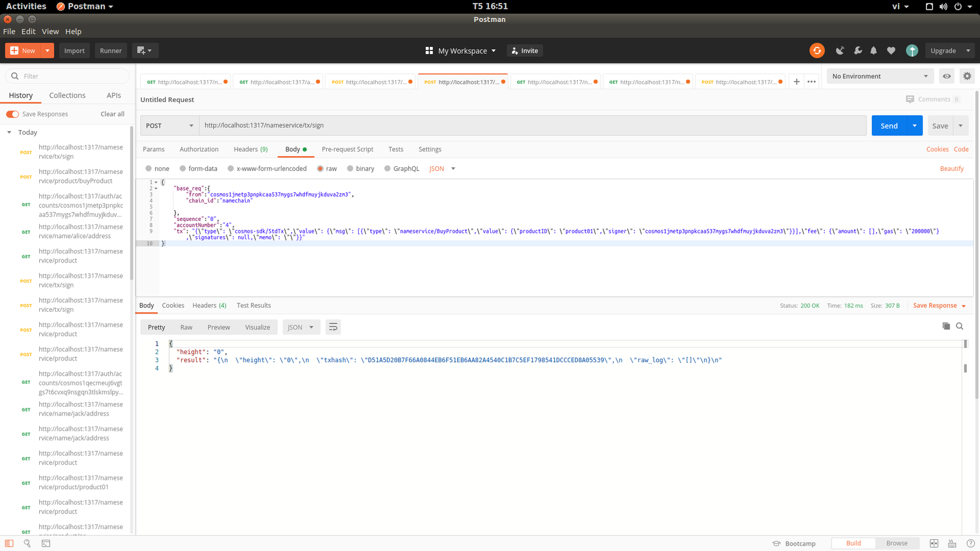
Task: Switch to Browse mode
Action: pyautogui.click(x=897, y=543)
